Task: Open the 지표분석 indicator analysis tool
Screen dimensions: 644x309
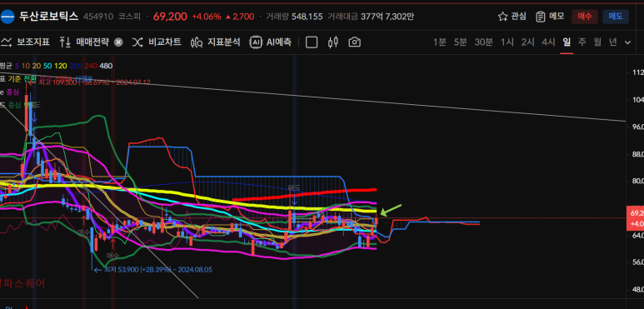Action: [x=215, y=42]
